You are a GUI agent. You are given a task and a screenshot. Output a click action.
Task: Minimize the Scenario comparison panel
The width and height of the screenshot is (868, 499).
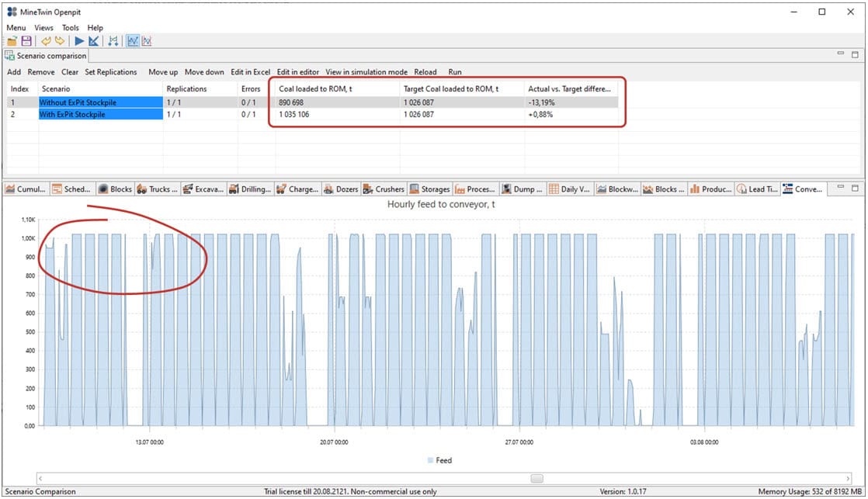click(x=842, y=55)
